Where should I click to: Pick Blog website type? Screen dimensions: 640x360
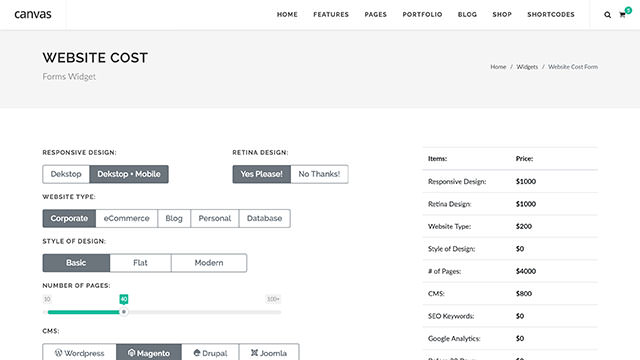174,218
